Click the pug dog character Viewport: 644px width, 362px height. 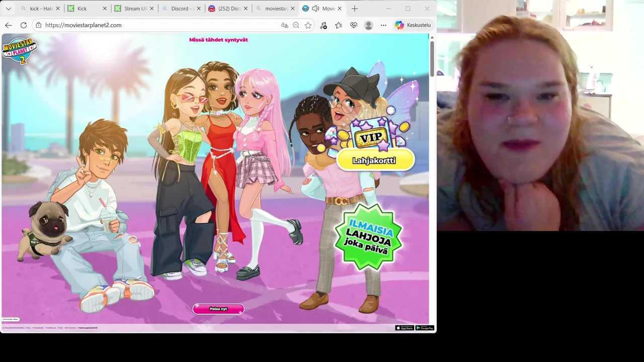(44, 231)
